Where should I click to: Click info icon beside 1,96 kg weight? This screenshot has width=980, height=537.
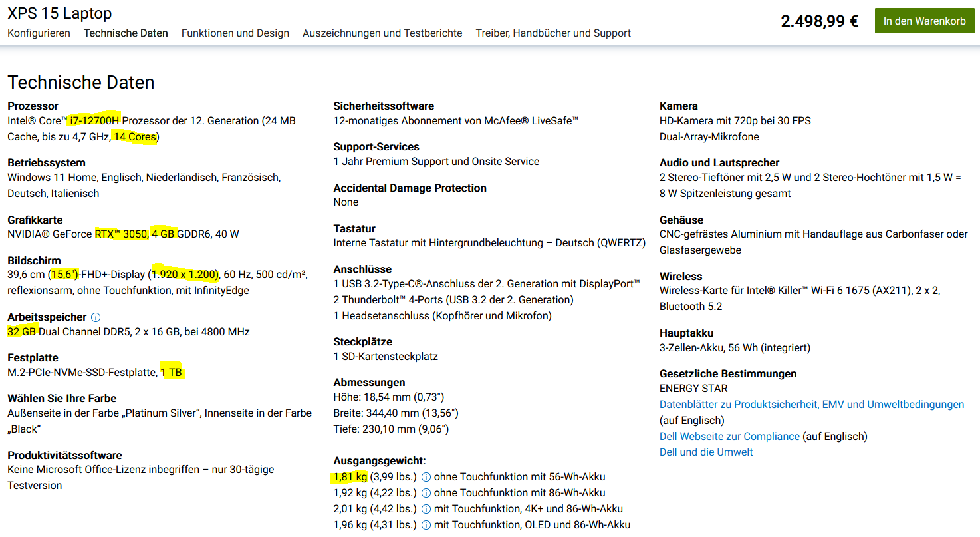click(426, 525)
